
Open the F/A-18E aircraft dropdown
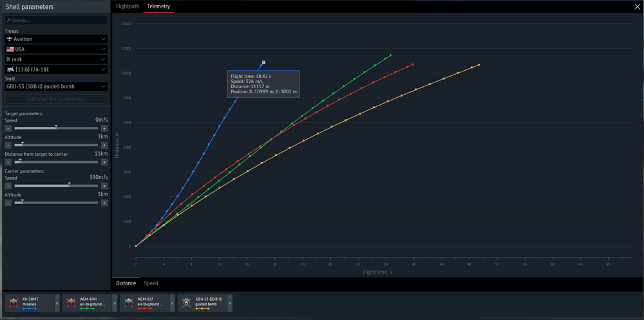click(56, 70)
